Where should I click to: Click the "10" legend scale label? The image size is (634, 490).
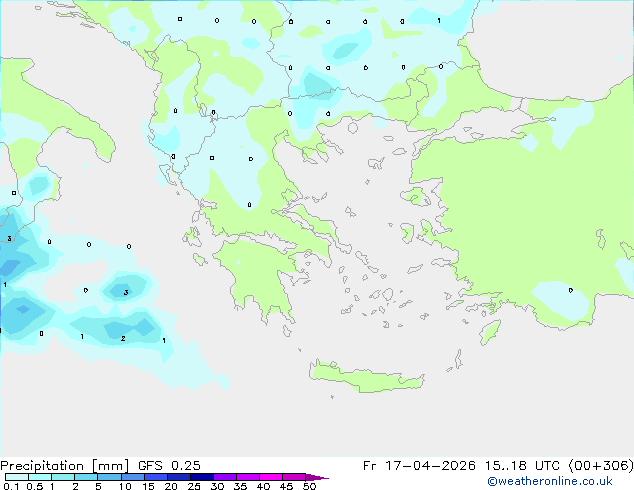click(125, 486)
